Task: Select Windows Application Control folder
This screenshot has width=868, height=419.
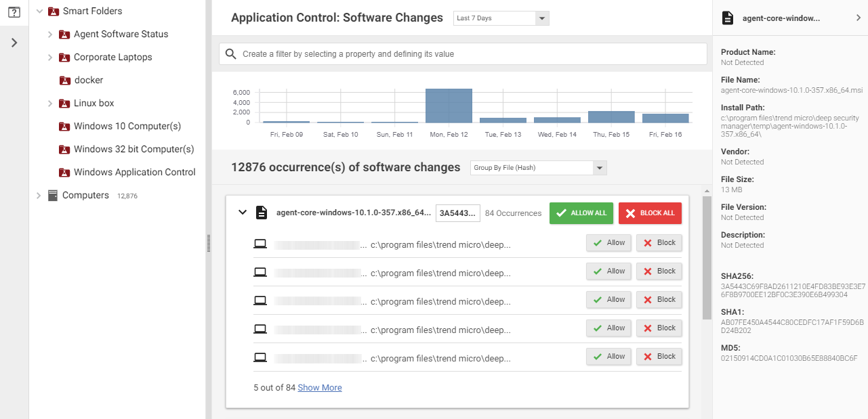Action: 134,173
